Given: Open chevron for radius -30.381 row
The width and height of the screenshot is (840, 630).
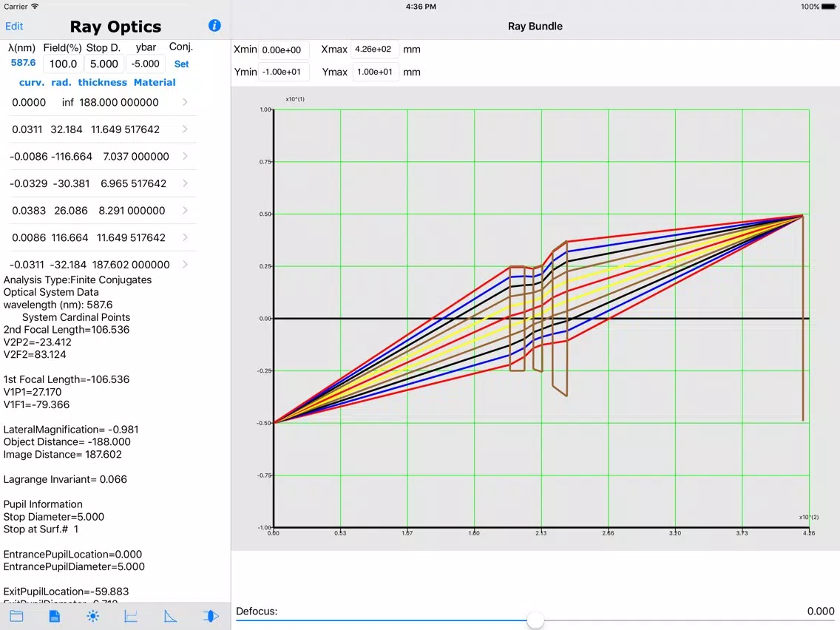Looking at the screenshot, I should (x=185, y=183).
